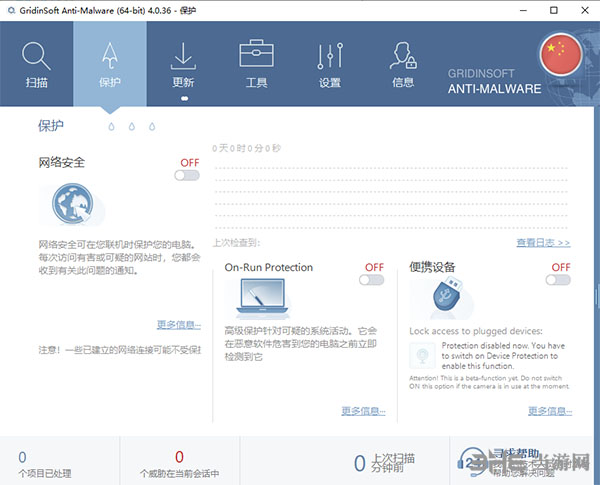This screenshot has height=485, width=600.
Task: Click the middle water drop icon
Action: click(132, 126)
